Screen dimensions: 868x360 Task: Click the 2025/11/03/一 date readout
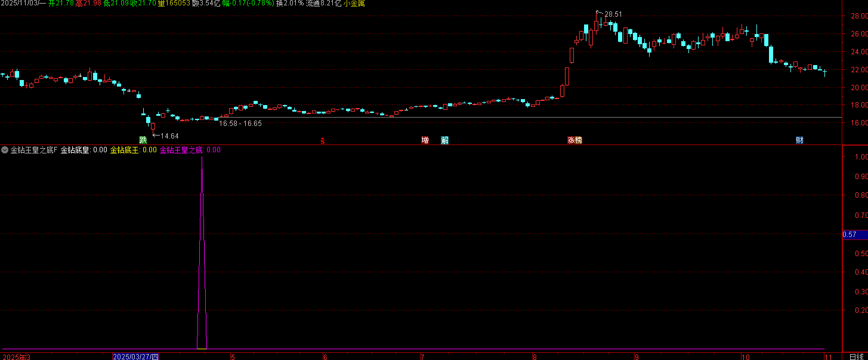tap(23, 4)
